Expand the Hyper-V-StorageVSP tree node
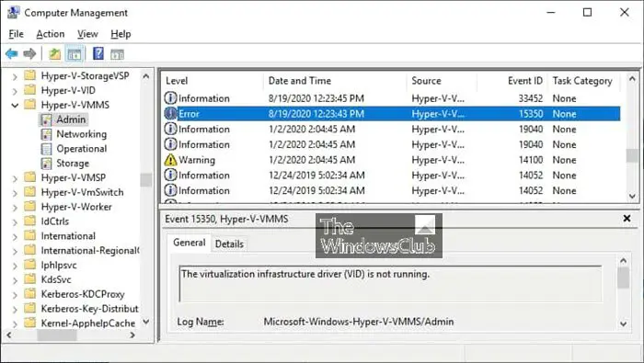Screen dimensions: 644x363 tap(15, 76)
